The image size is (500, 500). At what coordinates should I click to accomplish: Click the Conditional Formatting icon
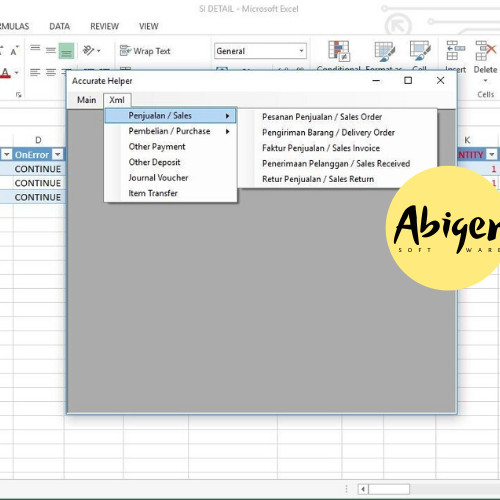pos(338,51)
